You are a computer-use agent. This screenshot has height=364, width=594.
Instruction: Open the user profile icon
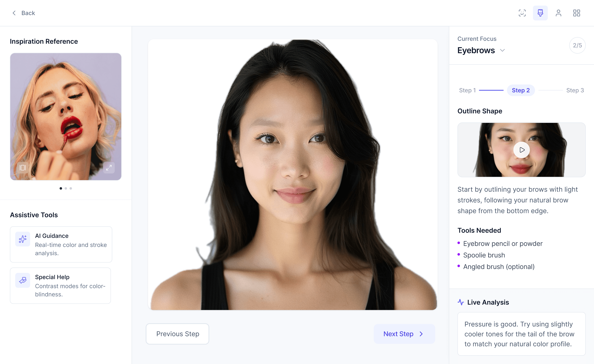click(558, 13)
